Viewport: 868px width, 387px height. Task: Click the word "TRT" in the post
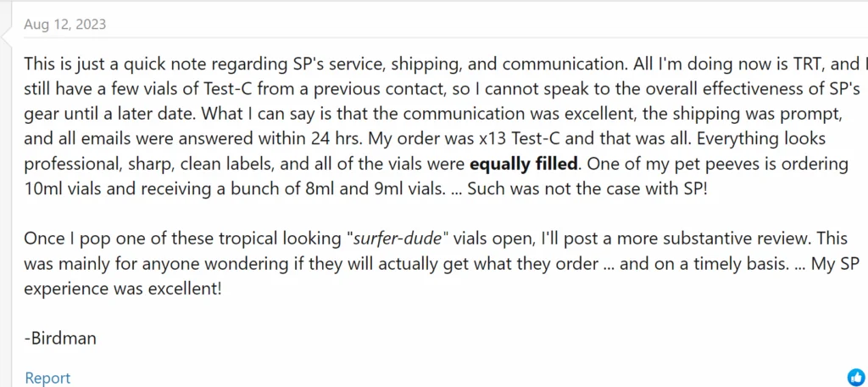coord(797,63)
